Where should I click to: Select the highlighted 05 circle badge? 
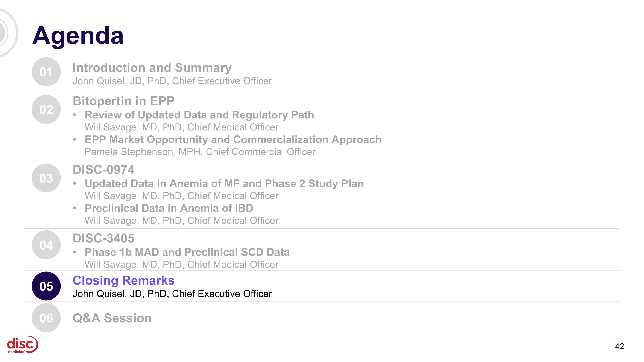pos(46,286)
